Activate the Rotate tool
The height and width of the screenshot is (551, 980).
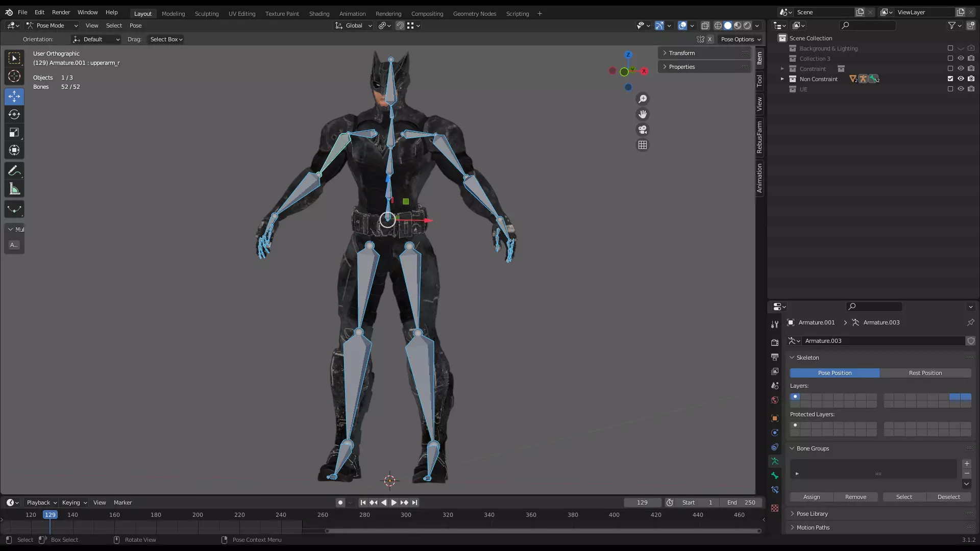click(14, 114)
